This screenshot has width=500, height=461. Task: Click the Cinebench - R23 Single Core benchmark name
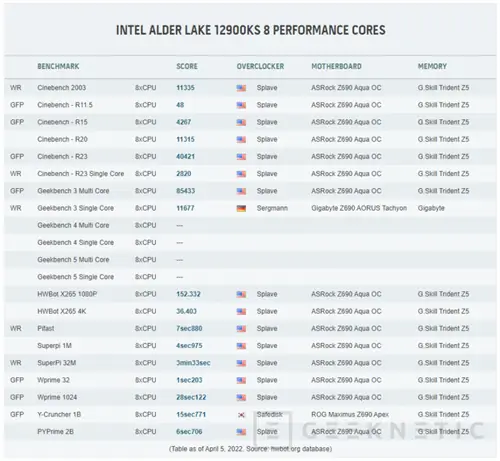[x=81, y=174]
